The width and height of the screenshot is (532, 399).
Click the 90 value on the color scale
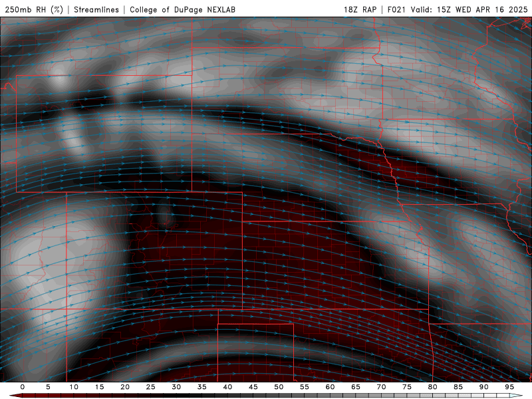(484, 387)
